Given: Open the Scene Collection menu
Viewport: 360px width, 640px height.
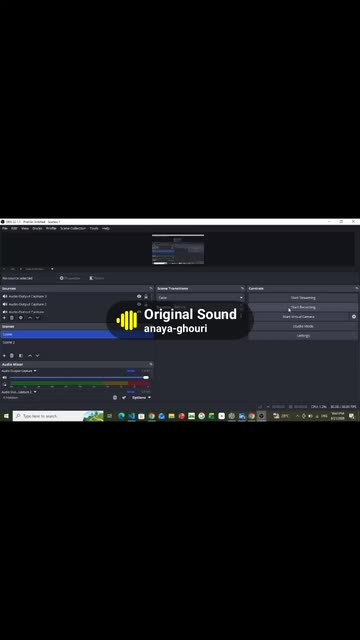Looking at the screenshot, I should click(73, 229).
